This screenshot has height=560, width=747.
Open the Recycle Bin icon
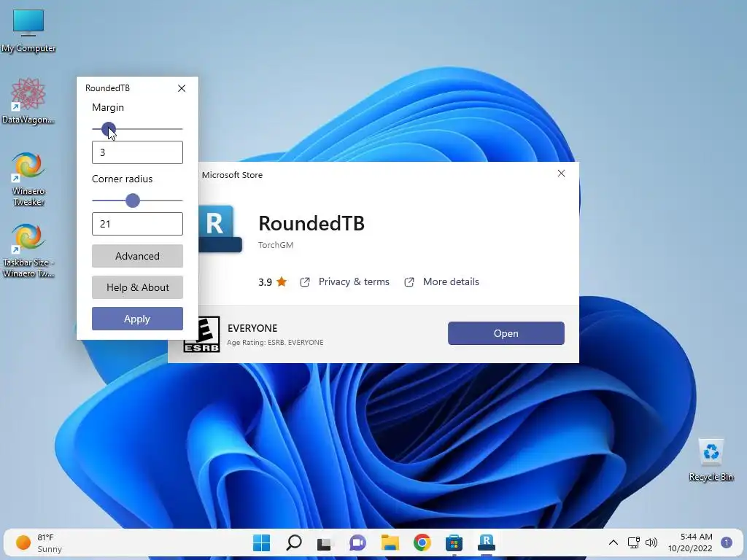(711, 460)
